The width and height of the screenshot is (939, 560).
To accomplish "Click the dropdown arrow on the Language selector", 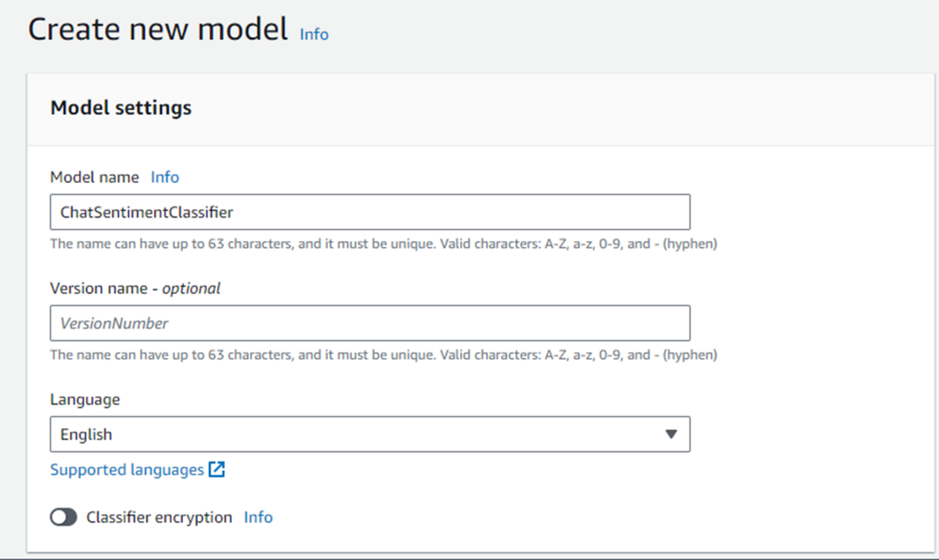I will [671, 434].
